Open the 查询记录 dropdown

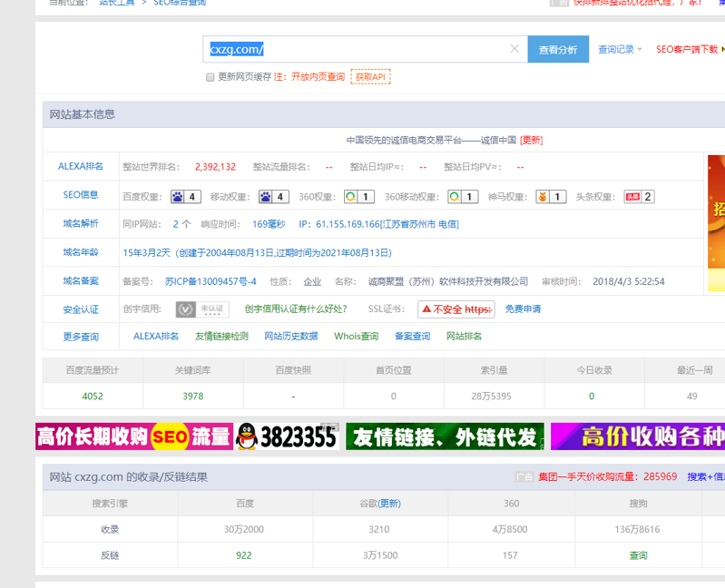620,50
